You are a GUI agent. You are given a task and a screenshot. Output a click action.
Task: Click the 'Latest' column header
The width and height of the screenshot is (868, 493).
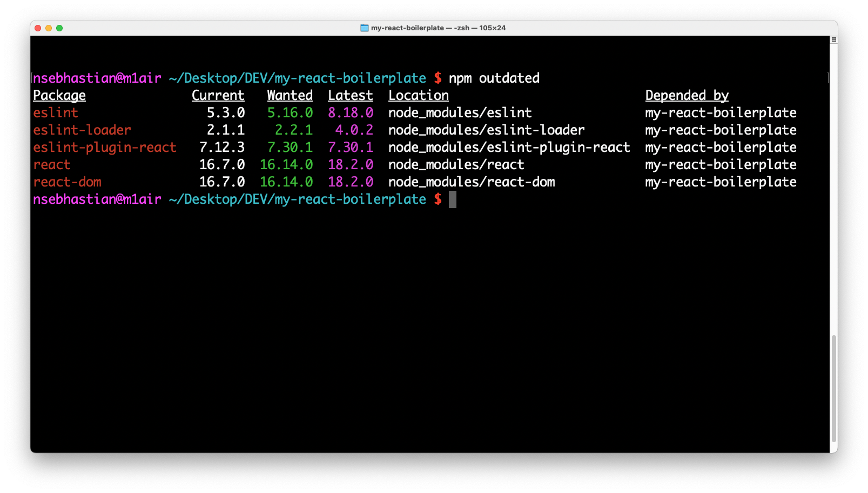(x=351, y=96)
